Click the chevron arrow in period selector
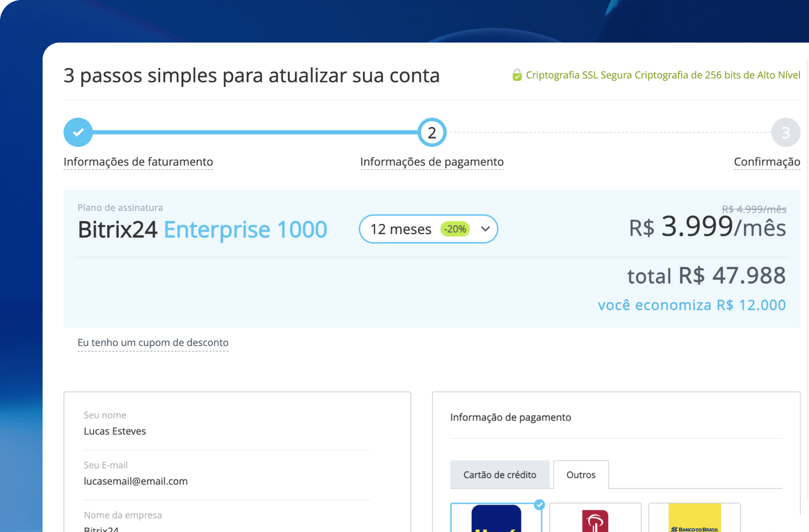Viewport: 809px width, 532px height. pos(485,229)
